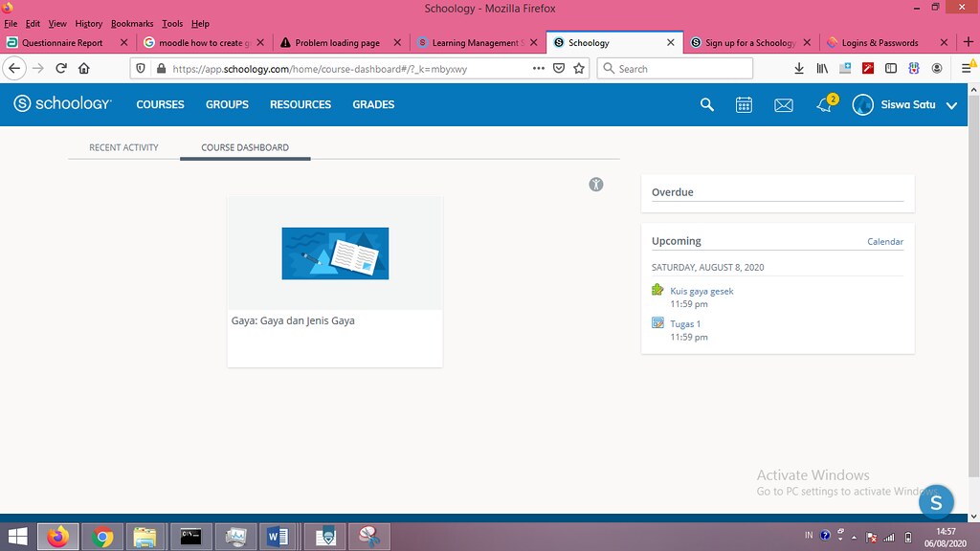Switch to the Recent Activity tab
The image size is (980, 551).
point(123,147)
